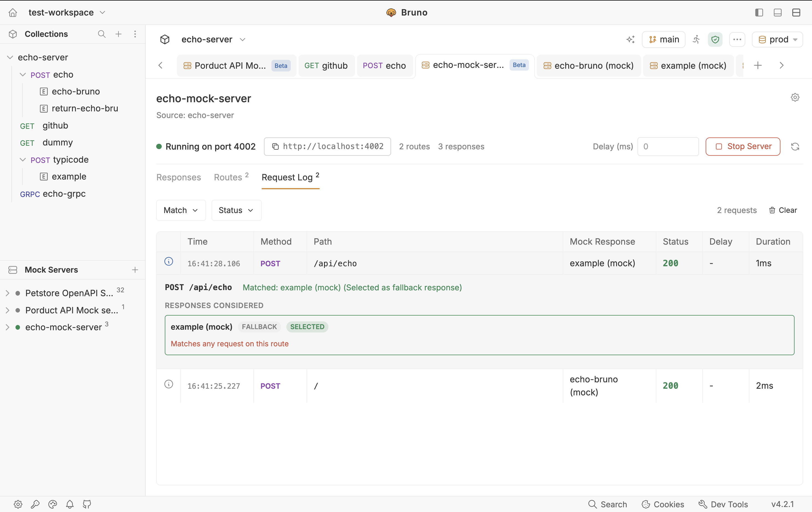The height and width of the screenshot is (512, 812).
Task: Switch to the Responses tab
Action: coord(179,177)
